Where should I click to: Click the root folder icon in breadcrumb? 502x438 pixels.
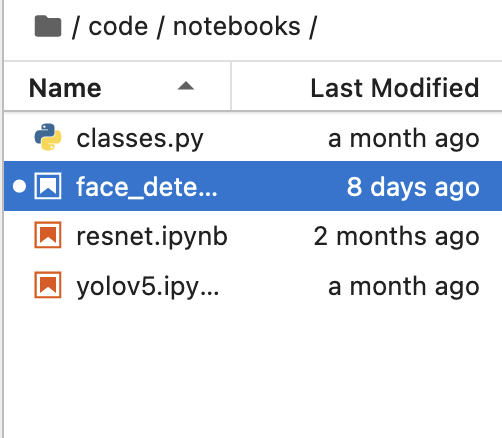pyautogui.click(x=48, y=26)
